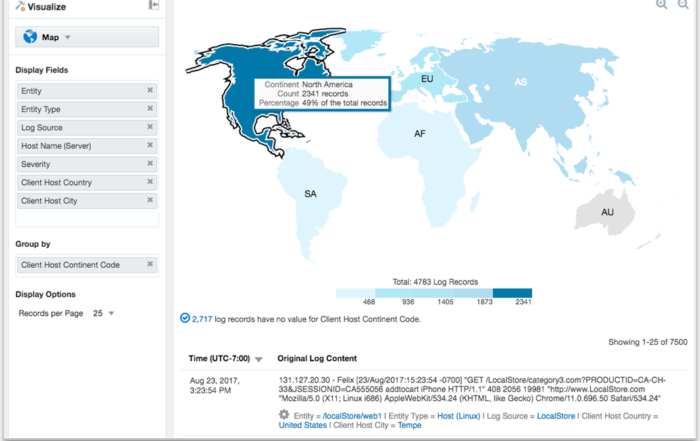This screenshot has width=700, height=441.
Task: Click the AS continent label on map
Action: 521,82
